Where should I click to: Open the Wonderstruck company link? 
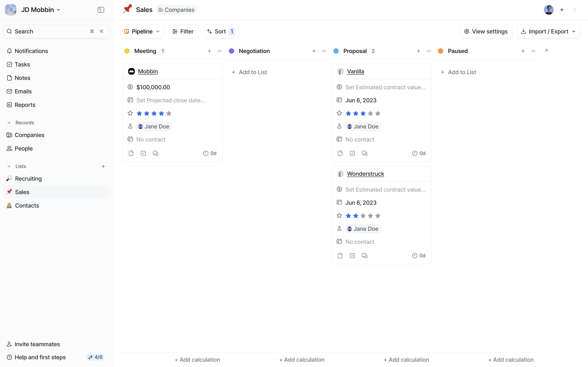365,174
